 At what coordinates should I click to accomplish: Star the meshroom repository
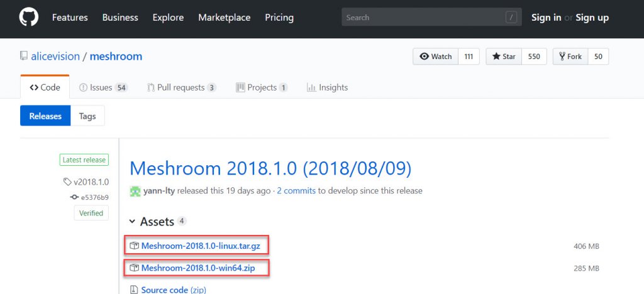[x=503, y=57]
